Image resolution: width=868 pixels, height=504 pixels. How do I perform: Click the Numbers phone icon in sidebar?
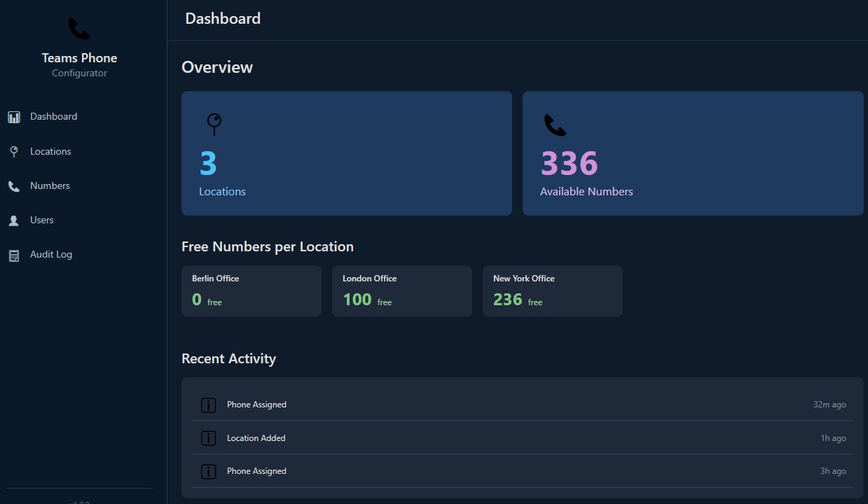(x=14, y=186)
